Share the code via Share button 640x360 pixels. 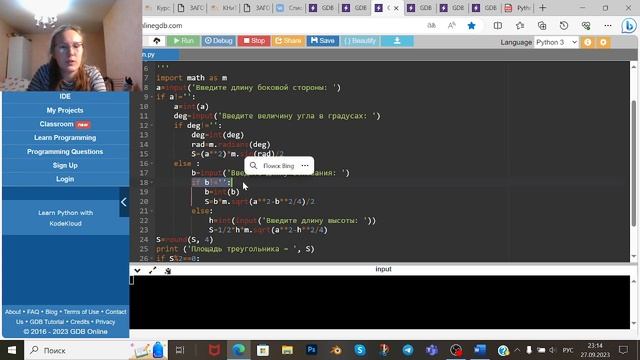point(288,41)
